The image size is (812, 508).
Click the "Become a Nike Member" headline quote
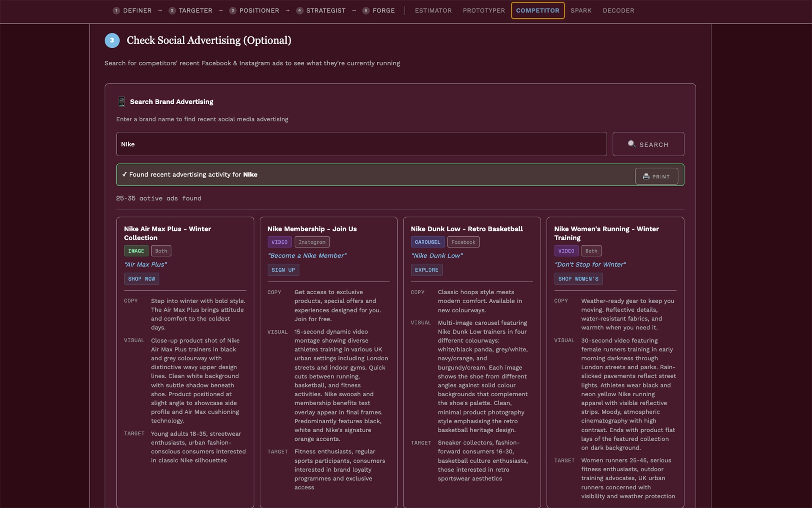307,256
